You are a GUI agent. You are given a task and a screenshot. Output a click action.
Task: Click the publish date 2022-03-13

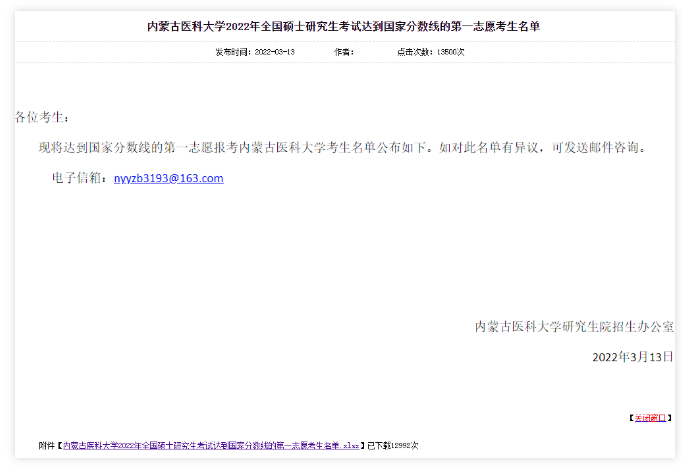pos(275,52)
